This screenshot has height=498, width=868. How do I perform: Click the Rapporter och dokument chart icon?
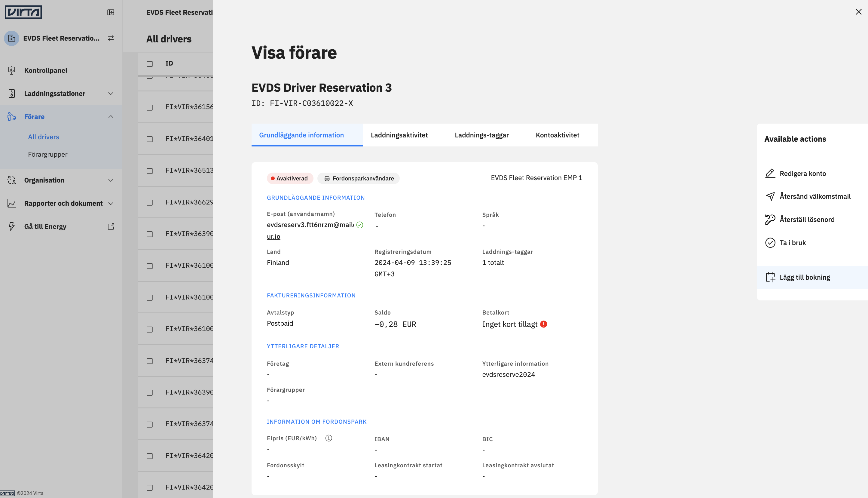[x=12, y=204]
